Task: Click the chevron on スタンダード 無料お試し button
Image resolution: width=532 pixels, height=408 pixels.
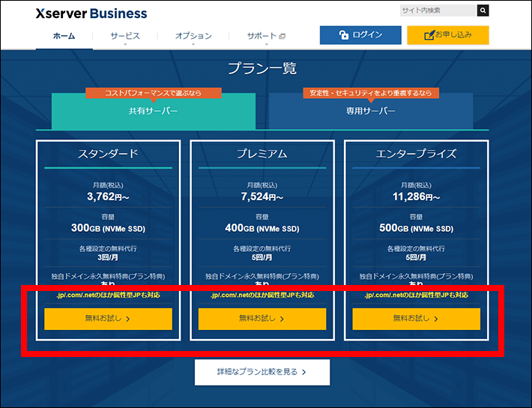Action: tap(128, 319)
